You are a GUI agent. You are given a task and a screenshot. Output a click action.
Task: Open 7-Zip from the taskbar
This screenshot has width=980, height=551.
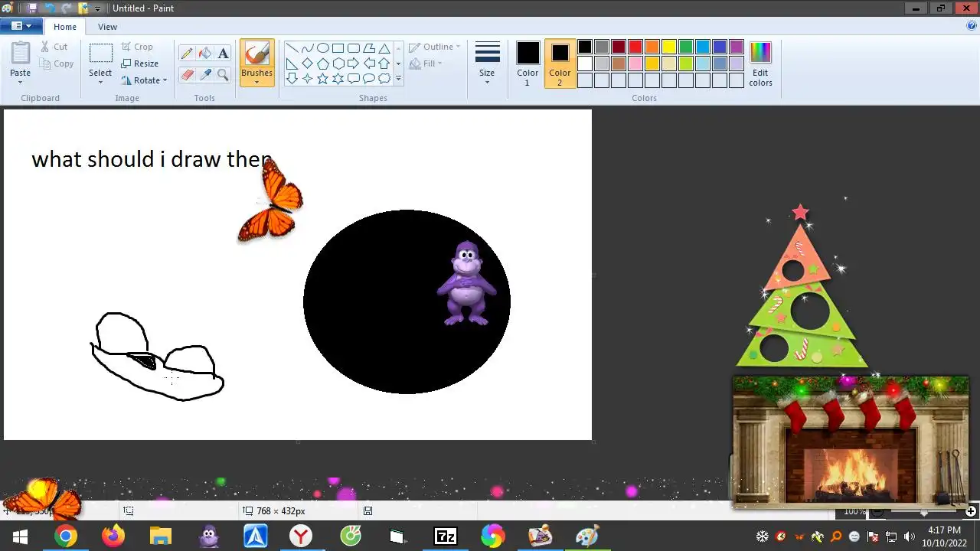(x=445, y=536)
